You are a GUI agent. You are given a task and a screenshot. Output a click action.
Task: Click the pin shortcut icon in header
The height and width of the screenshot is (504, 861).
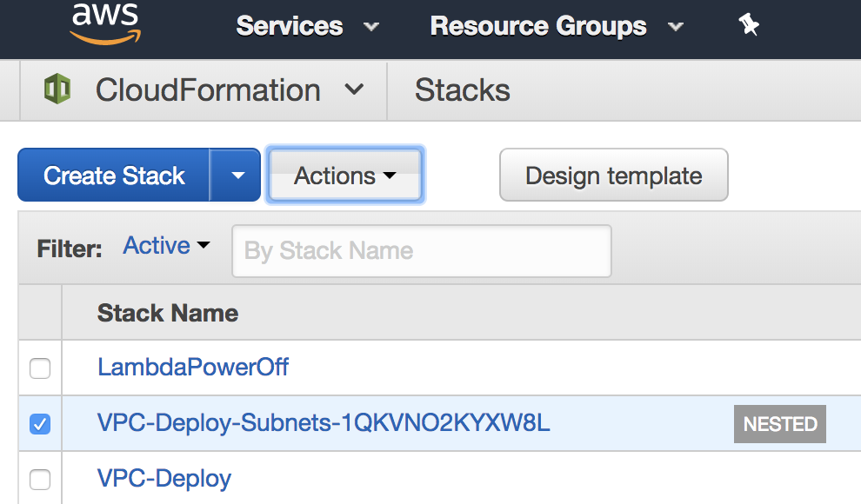pyautogui.click(x=748, y=26)
